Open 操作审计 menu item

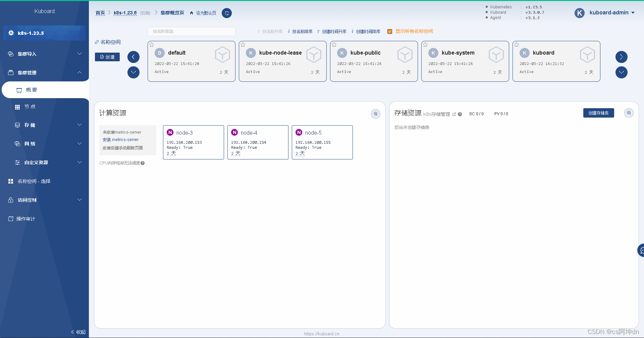point(44,219)
